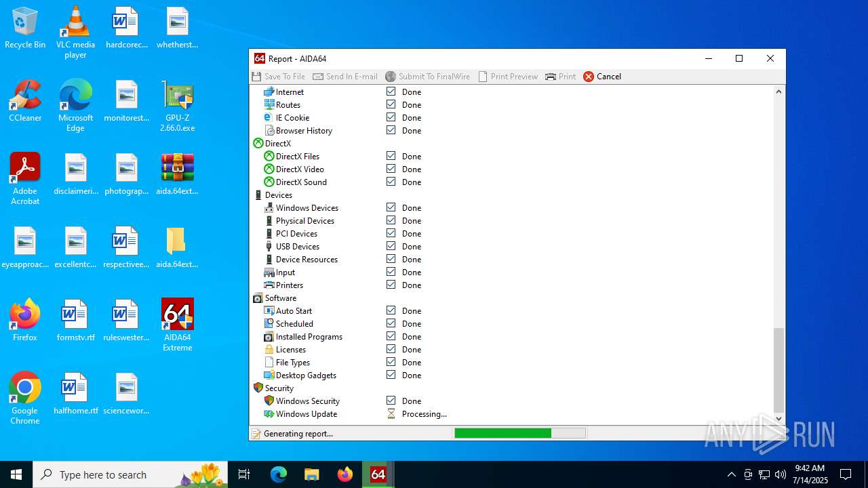Select the Security category heading
Viewport: 868px width, 488px height.
pyautogui.click(x=279, y=388)
